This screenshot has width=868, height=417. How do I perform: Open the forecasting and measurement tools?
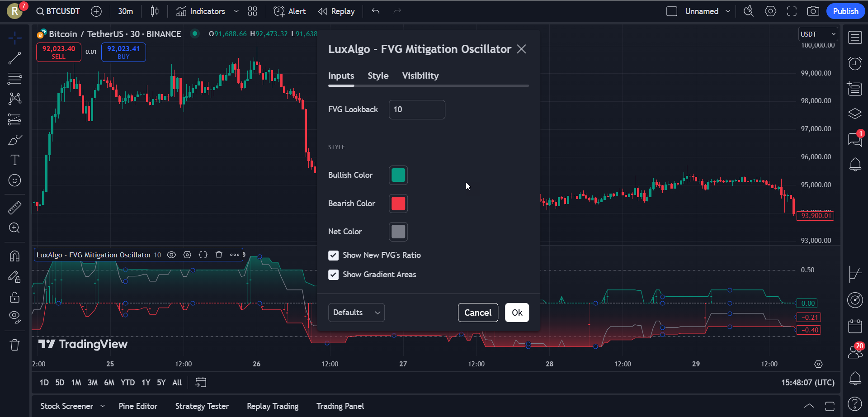pos(15,119)
